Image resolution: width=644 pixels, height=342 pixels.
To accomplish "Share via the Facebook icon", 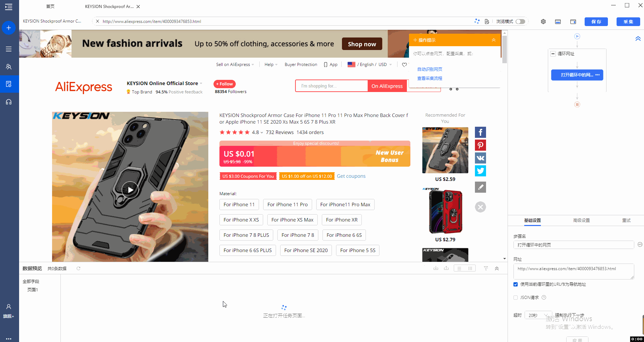I will pyautogui.click(x=480, y=132).
